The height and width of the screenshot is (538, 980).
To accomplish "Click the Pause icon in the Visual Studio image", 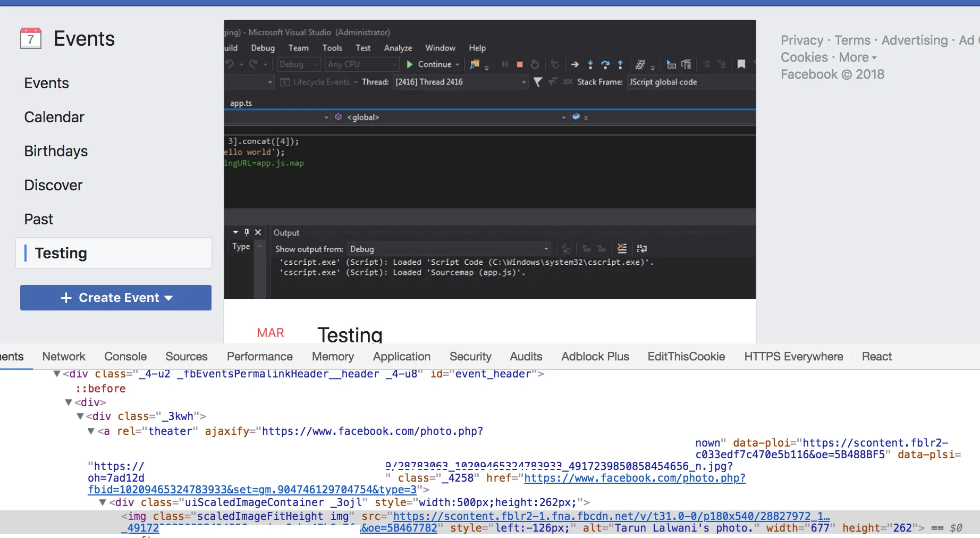I will 504,64.
